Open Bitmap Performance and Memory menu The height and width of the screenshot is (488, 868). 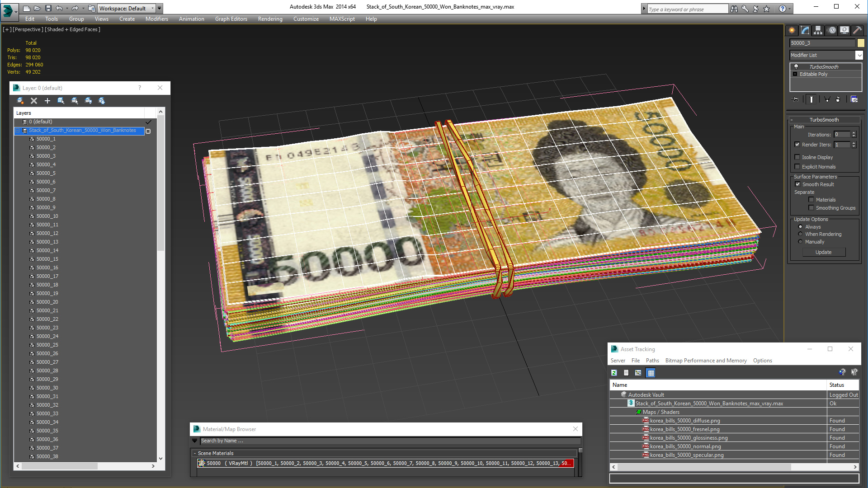tap(706, 361)
